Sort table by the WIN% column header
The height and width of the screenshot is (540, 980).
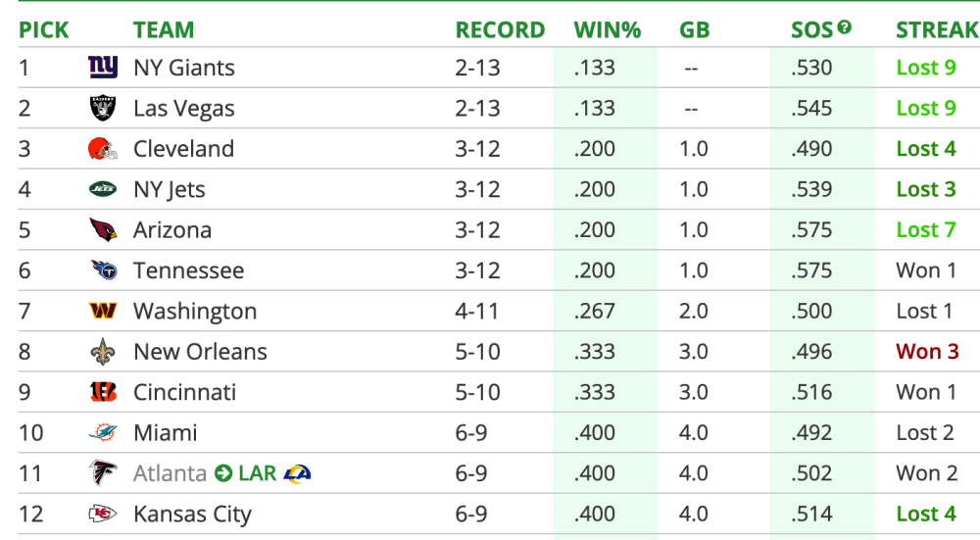click(x=608, y=30)
